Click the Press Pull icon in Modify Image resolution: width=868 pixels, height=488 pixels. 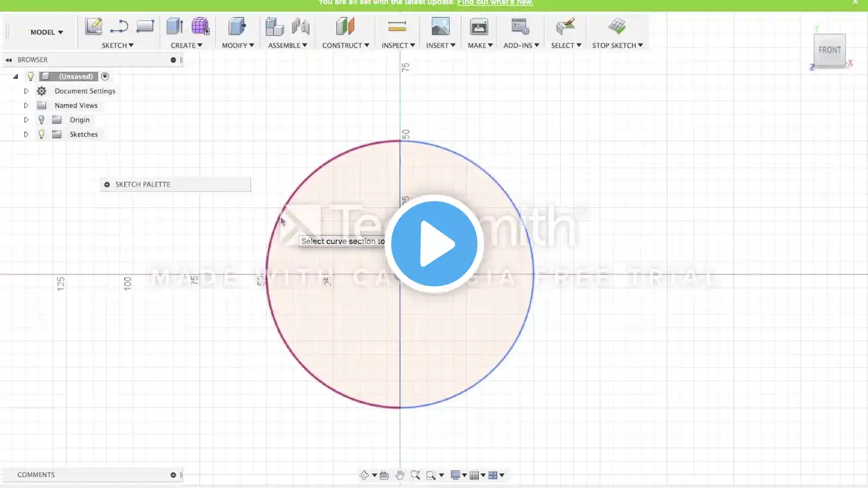click(x=237, y=26)
